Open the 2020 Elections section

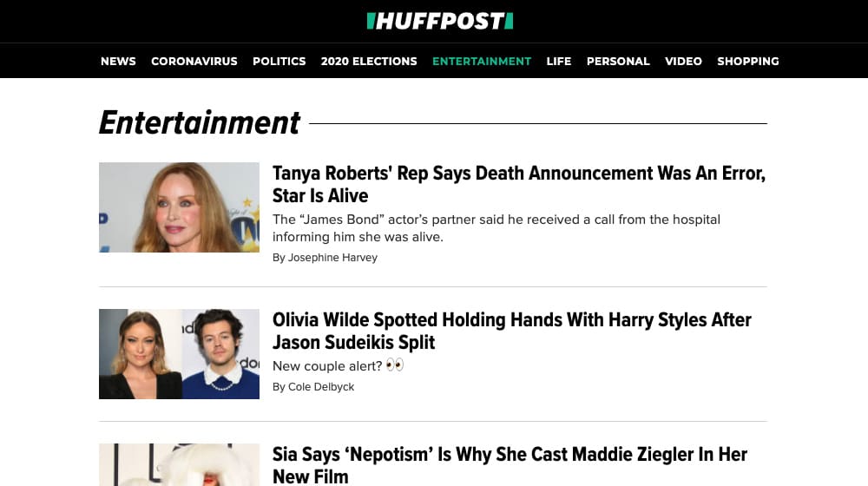click(369, 62)
